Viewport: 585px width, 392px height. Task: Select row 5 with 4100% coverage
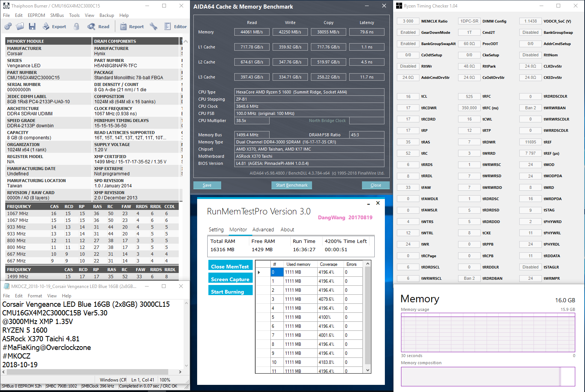click(x=309, y=317)
